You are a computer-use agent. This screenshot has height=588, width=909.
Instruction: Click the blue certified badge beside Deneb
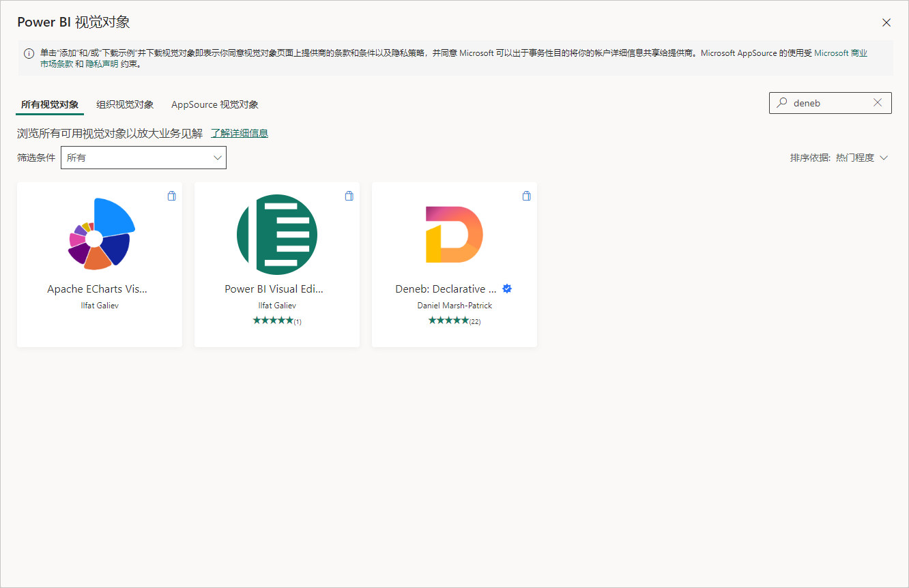pos(507,289)
